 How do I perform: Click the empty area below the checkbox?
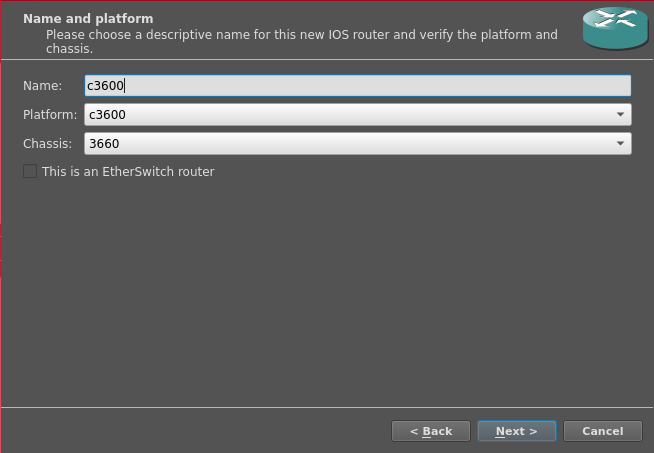tap(327, 290)
